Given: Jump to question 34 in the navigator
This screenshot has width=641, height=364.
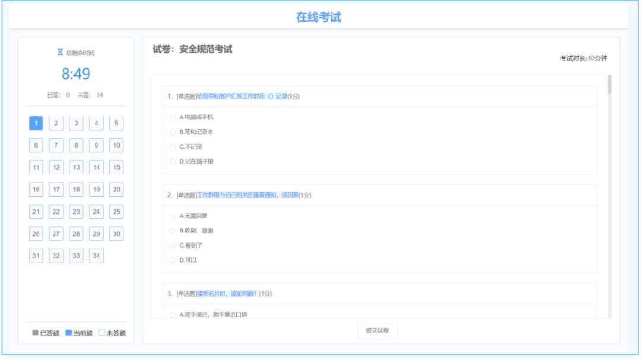Looking at the screenshot, I should point(96,256).
